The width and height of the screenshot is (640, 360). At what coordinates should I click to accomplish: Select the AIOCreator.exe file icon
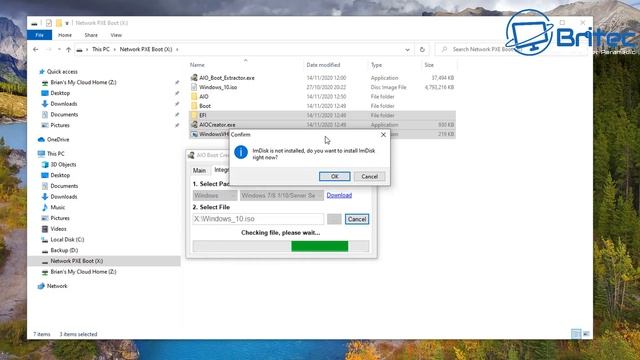(194, 124)
